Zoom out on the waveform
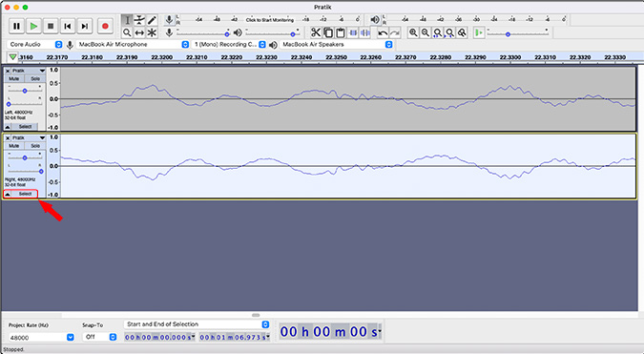 [426, 32]
